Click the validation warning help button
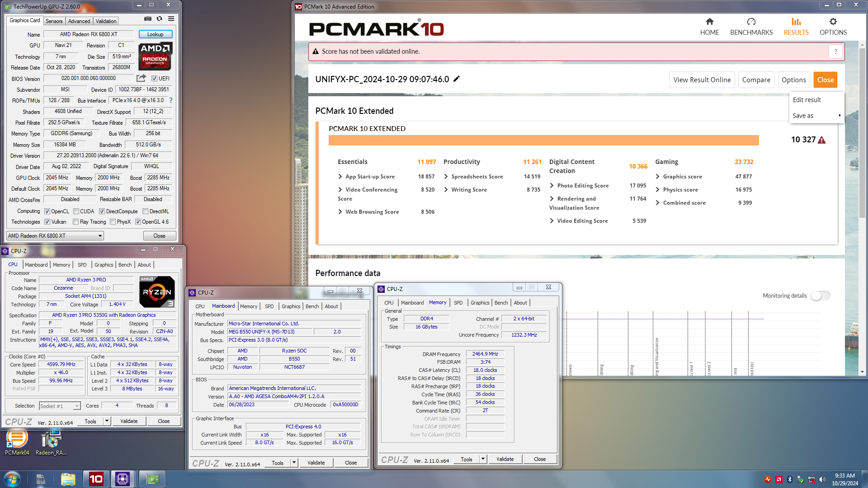868x488 pixels. tap(835, 52)
